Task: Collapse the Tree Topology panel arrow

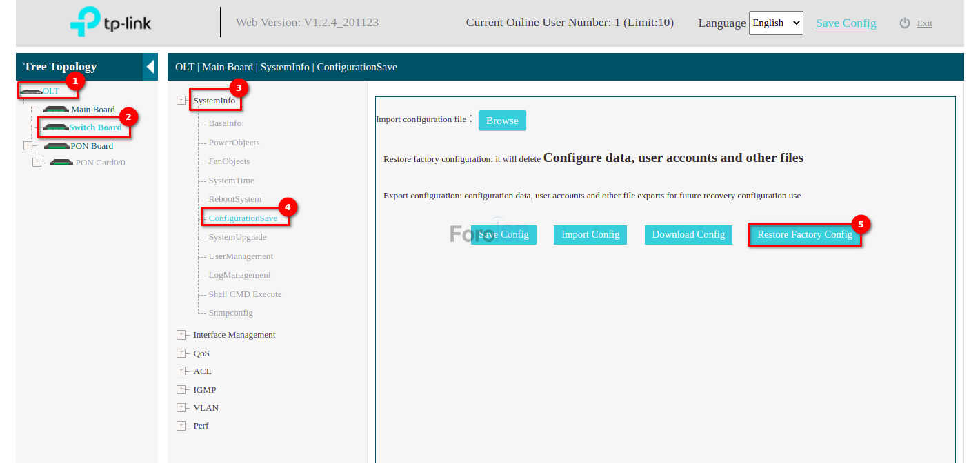Action: (x=150, y=67)
